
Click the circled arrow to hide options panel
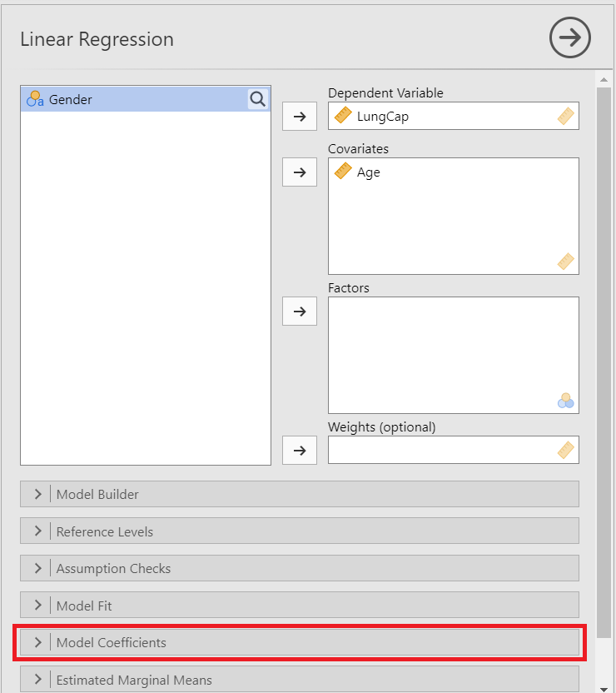coord(569,38)
